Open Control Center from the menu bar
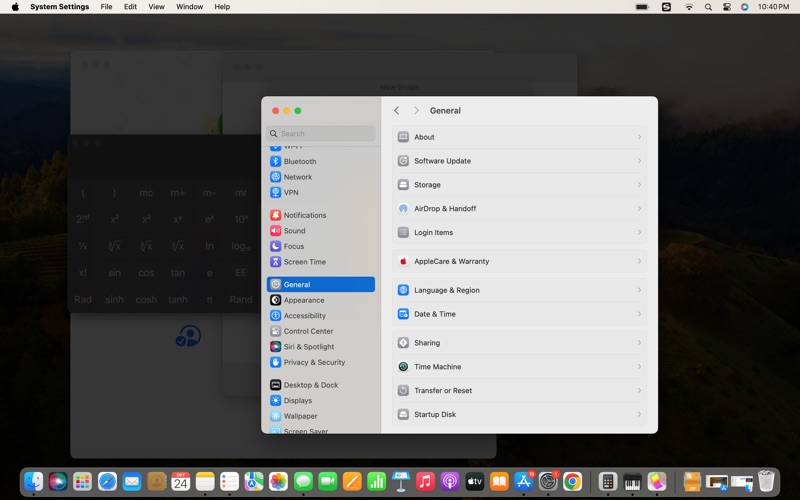 (x=726, y=7)
